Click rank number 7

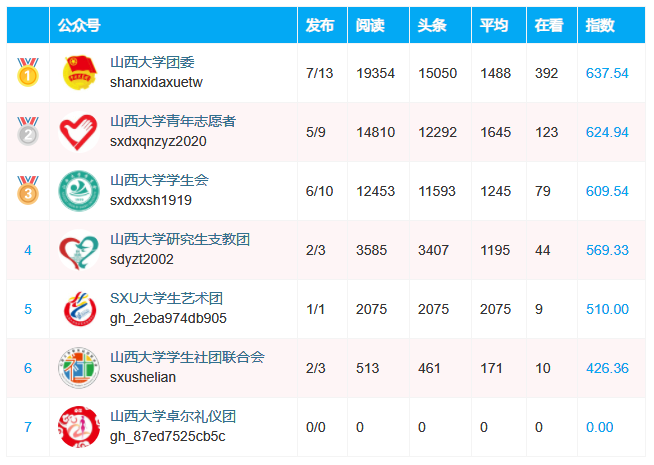pos(28,427)
